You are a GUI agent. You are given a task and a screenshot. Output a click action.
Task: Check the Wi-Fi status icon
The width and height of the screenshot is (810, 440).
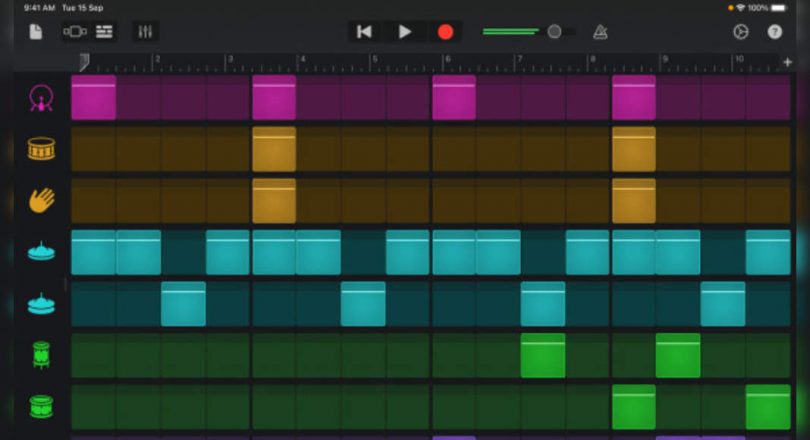click(x=741, y=8)
